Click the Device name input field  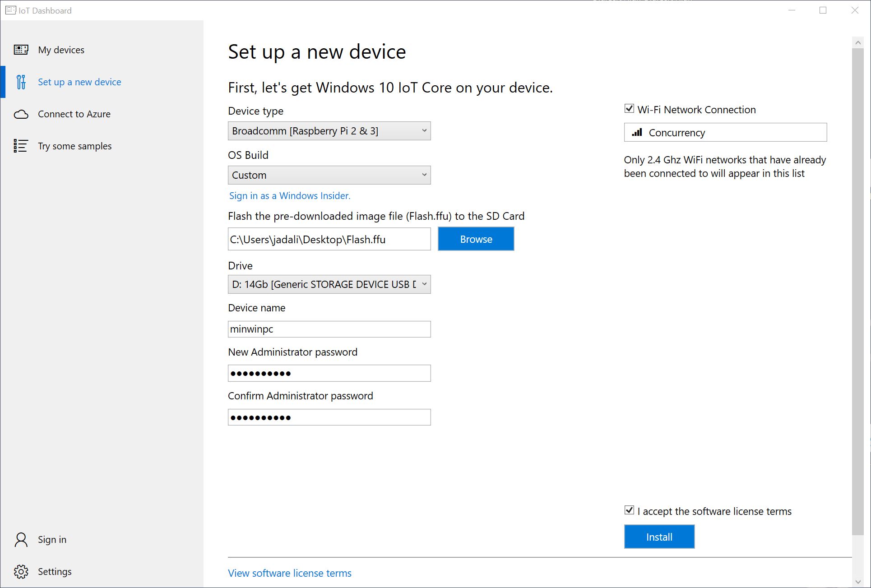point(329,329)
